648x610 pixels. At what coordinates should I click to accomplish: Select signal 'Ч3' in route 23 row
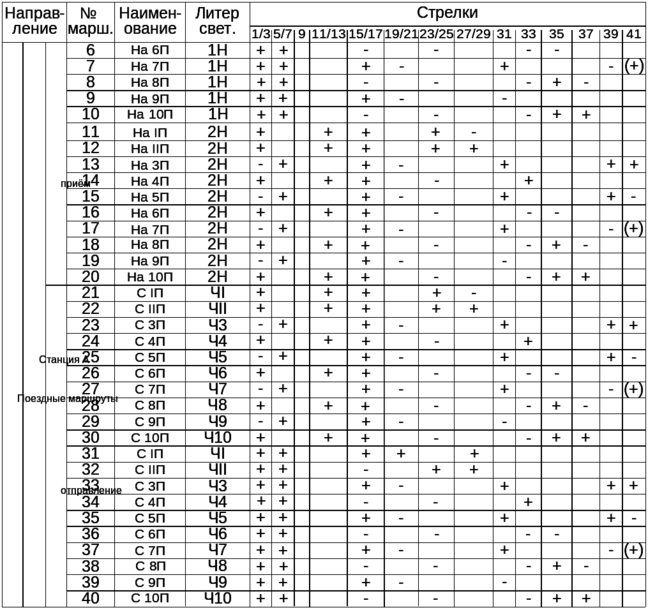pyautogui.click(x=218, y=325)
